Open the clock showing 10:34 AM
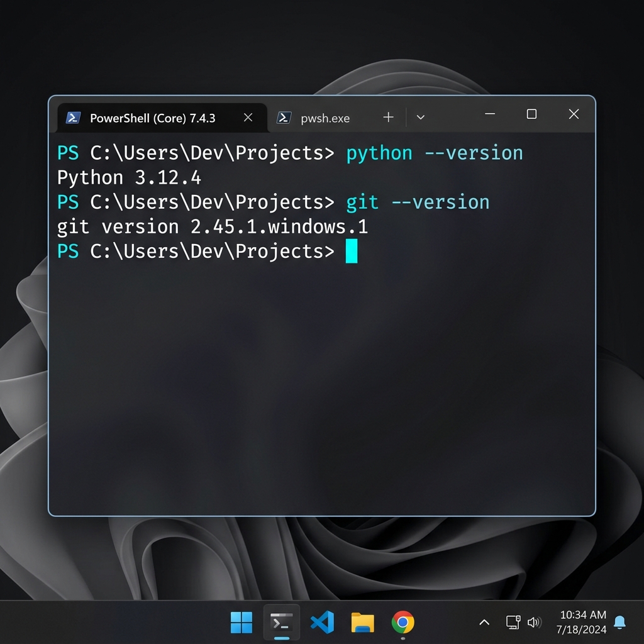Viewport: 644px width, 644px height. [582, 622]
